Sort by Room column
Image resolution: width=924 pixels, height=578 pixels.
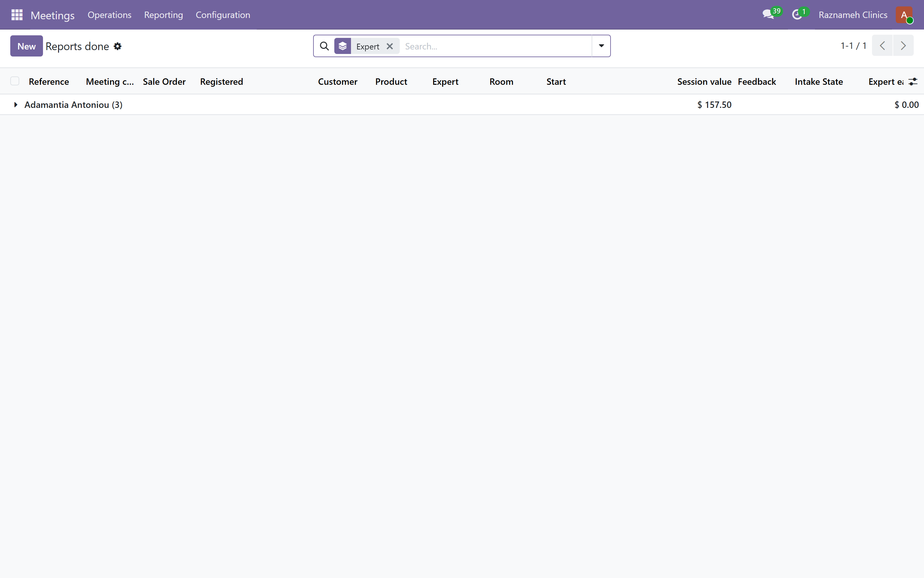(501, 82)
